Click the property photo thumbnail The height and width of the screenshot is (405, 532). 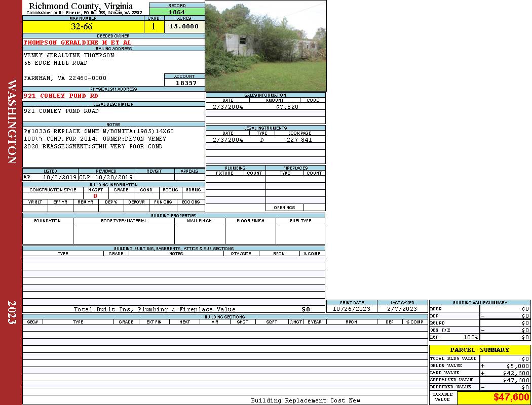click(x=265, y=46)
